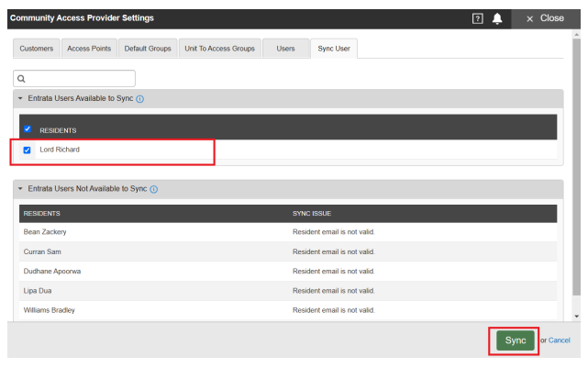Screen dimensions: 588x368
Task: Open the help question mark icon
Action: pyautogui.click(x=477, y=18)
